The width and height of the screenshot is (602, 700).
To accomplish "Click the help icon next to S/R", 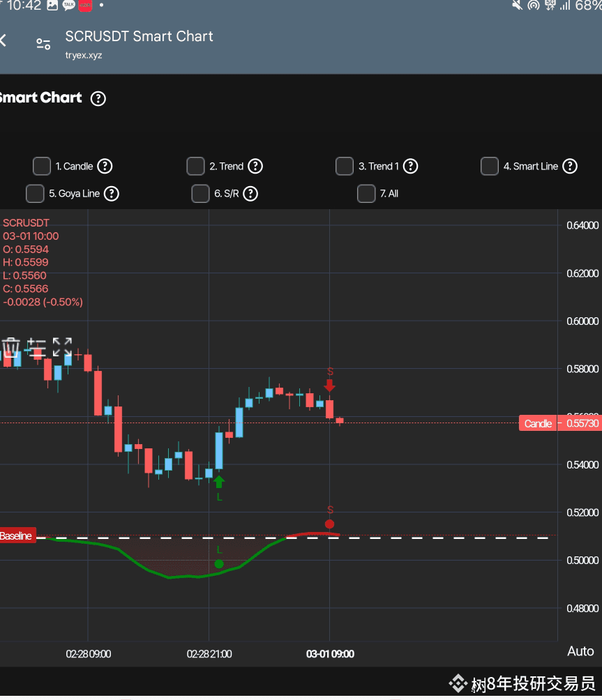I will click(x=250, y=194).
